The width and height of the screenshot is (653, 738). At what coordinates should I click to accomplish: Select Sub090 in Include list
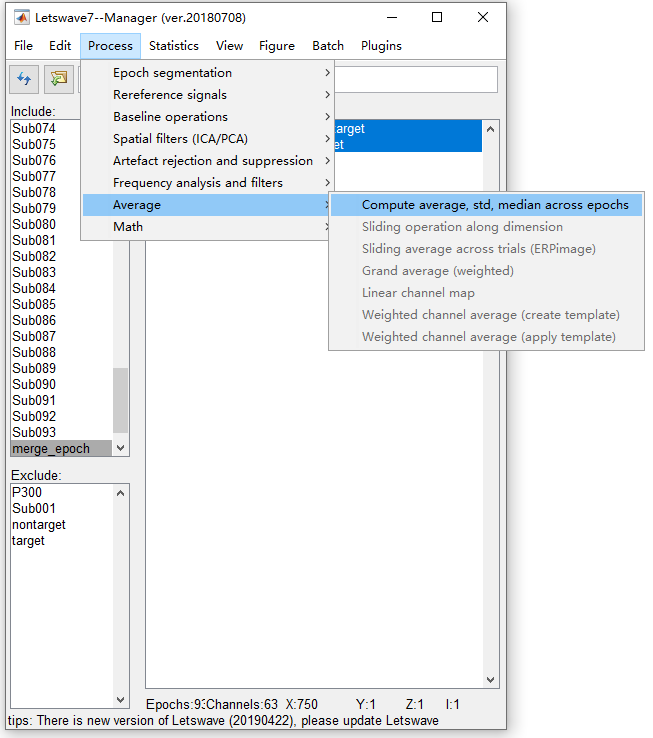click(x=62, y=385)
